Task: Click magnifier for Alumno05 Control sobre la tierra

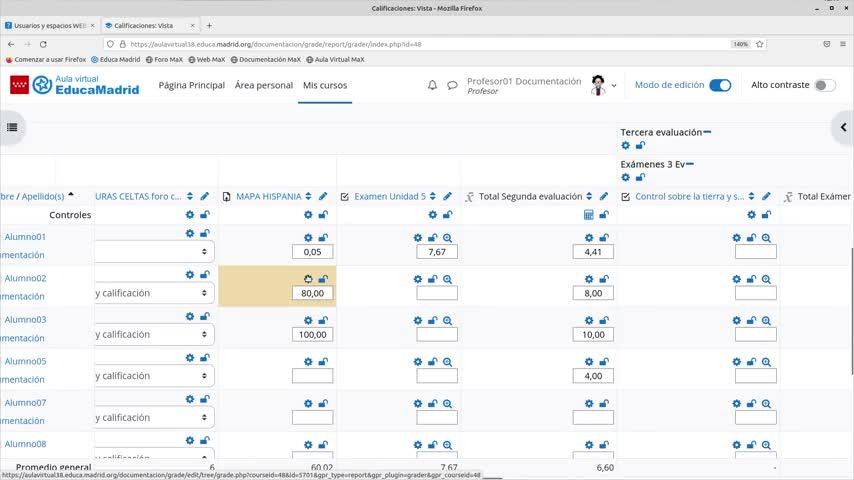Action: coord(766,362)
